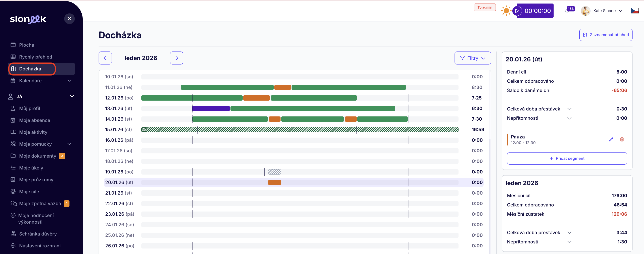644x254 pixels.
Task: Delete the Pauza segment via trash icon
Action: (622, 140)
